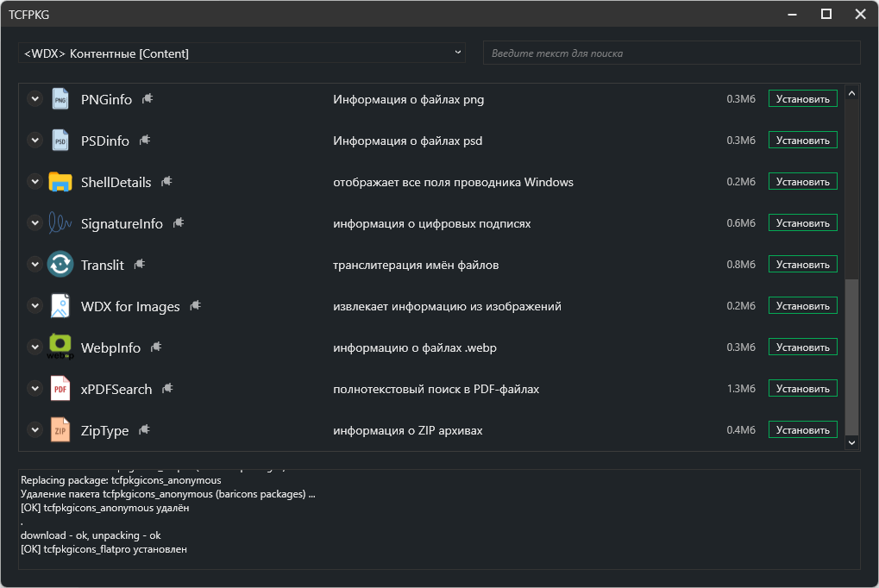The image size is (879, 588).
Task: Click the Translit circular arrows icon
Action: 60,265
